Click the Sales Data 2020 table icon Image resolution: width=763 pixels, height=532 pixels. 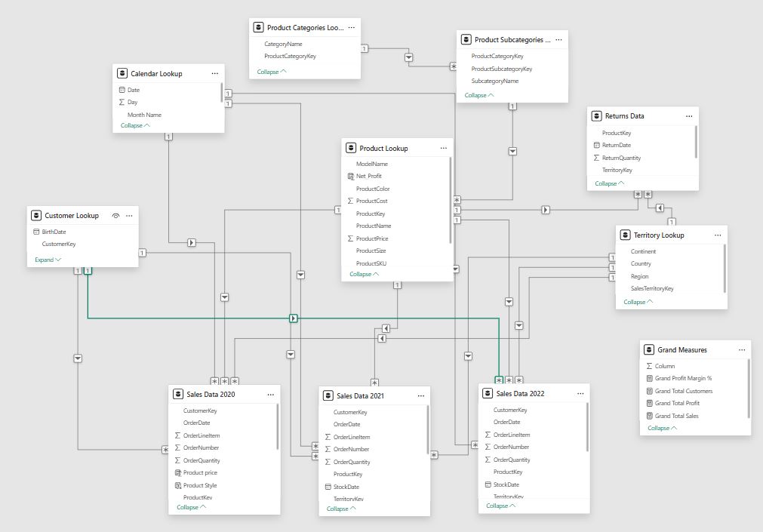click(x=178, y=394)
